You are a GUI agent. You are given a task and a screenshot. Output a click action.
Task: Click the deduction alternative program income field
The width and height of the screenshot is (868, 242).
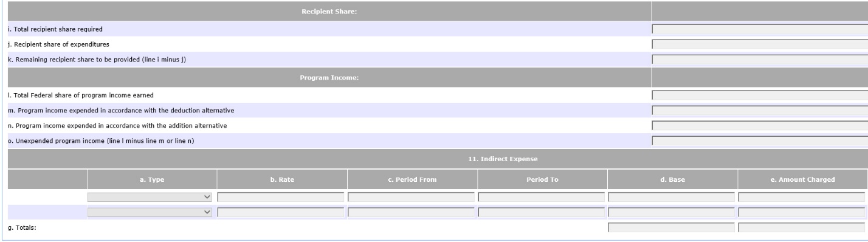point(760,110)
